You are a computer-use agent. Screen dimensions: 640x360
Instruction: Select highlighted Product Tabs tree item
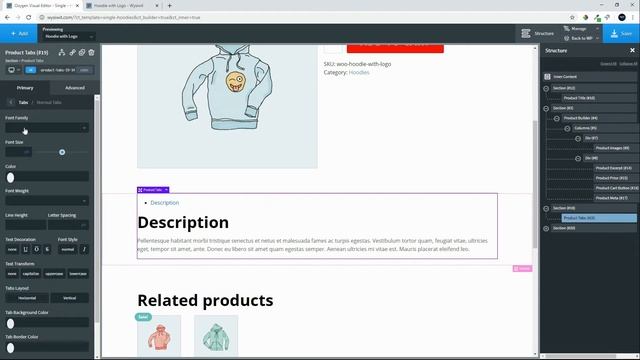pyautogui.click(x=599, y=218)
